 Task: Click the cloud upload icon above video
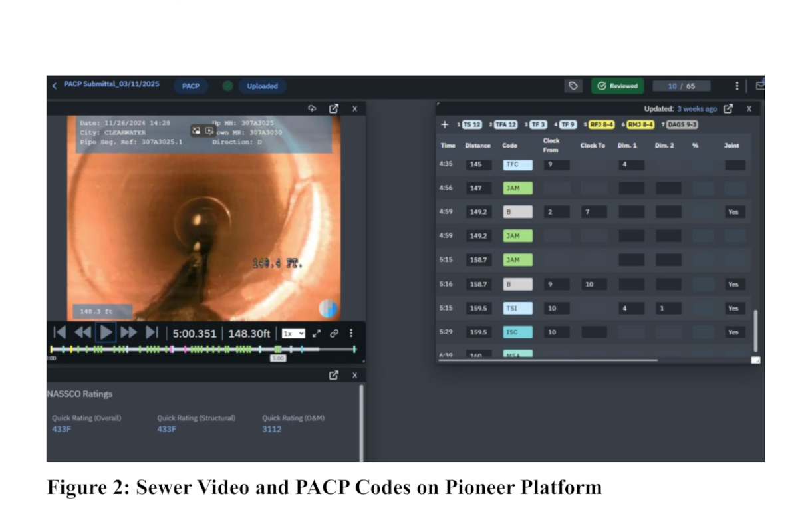312,108
